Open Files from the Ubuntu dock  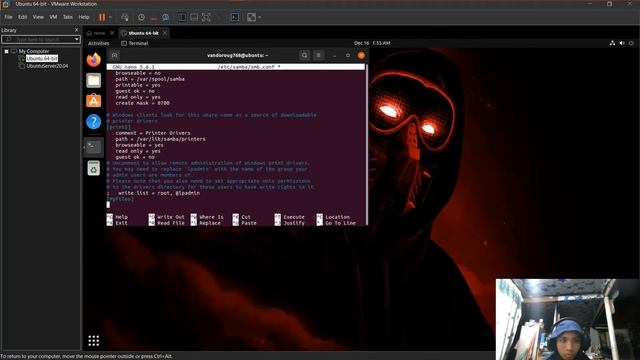(x=93, y=80)
